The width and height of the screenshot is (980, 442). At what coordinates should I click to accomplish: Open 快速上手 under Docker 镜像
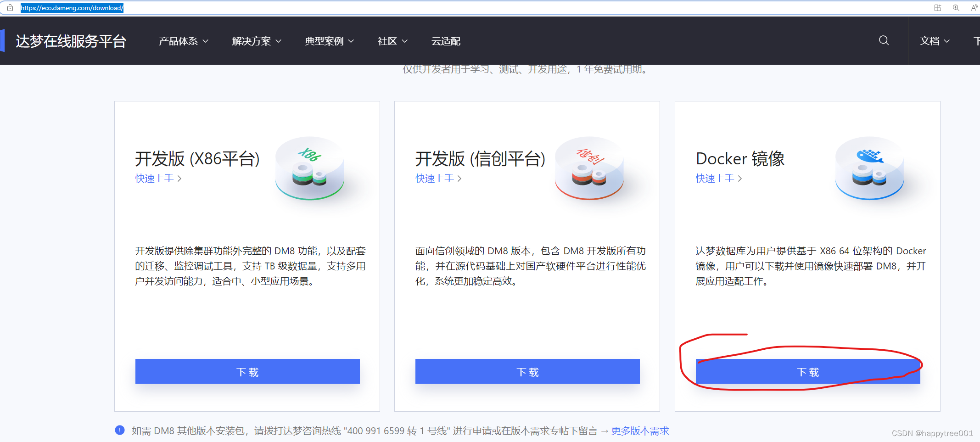tap(719, 179)
